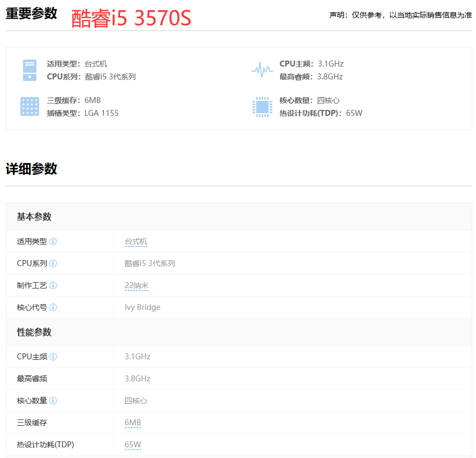The height and width of the screenshot is (458, 476).
Task: Click the 核心代号 label
Action: tap(32, 307)
